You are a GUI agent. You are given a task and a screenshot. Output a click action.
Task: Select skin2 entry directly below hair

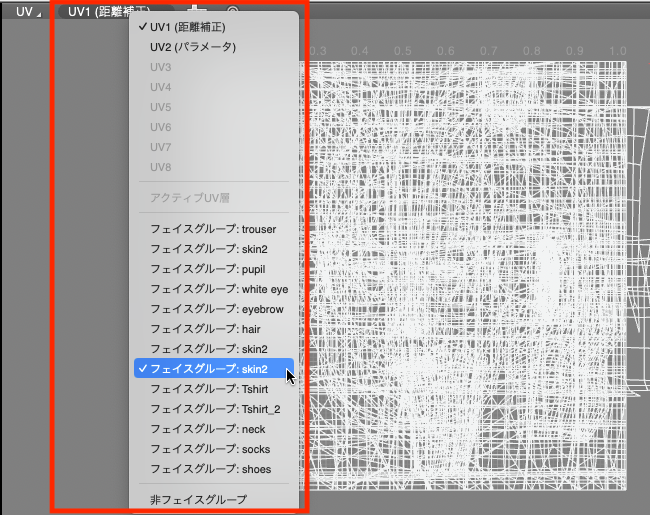(x=208, y=349)
